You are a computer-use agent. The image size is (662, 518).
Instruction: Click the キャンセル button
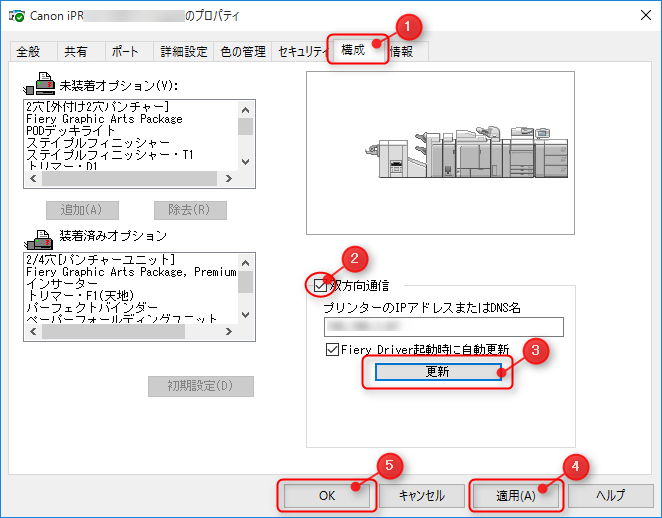(x=422, y=495)
